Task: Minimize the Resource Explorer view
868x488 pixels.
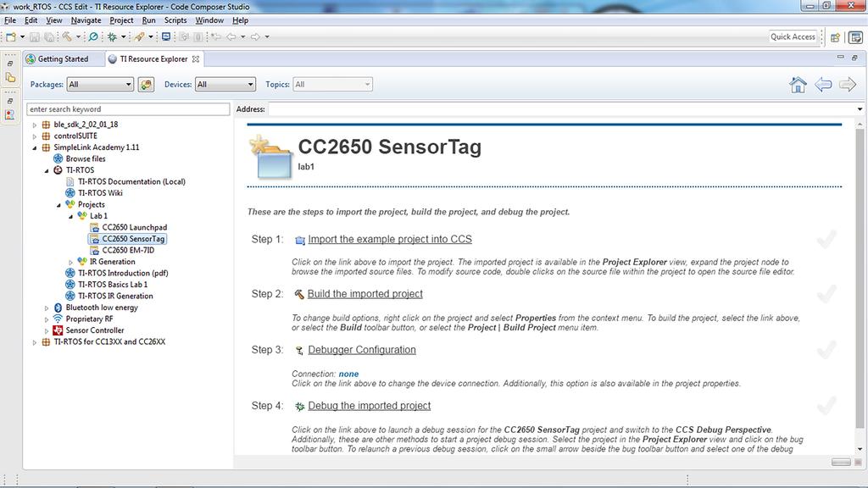Action: 840,57
